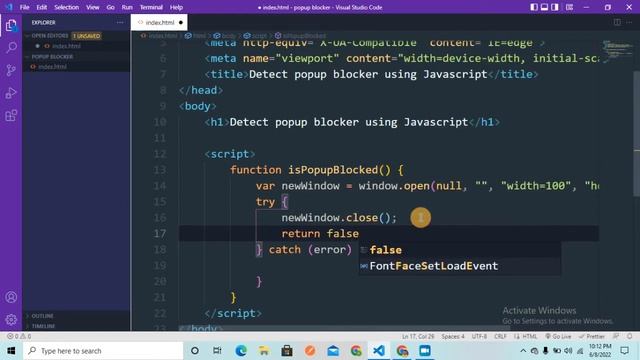Open Explorer's more actions ellipsis
This screenshot has height=360, width=640.
(x=120, y=22)
